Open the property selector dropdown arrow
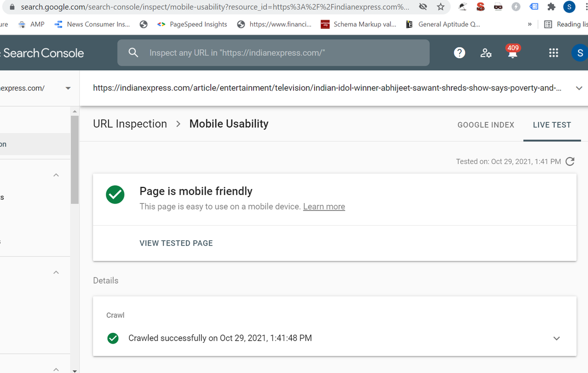This screenshot has height=373, width=588. (x=68, y=89)
